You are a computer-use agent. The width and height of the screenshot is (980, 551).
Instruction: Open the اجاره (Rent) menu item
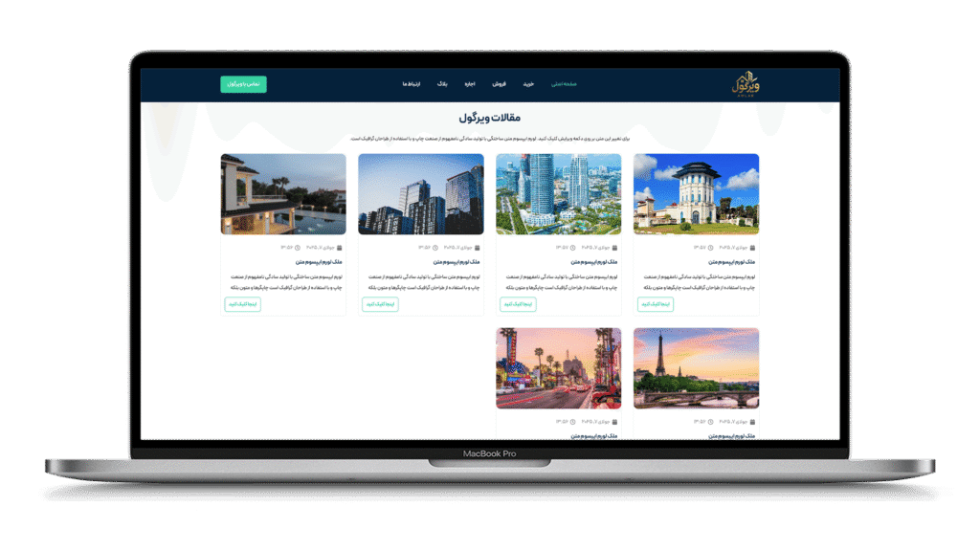[470, 84]
